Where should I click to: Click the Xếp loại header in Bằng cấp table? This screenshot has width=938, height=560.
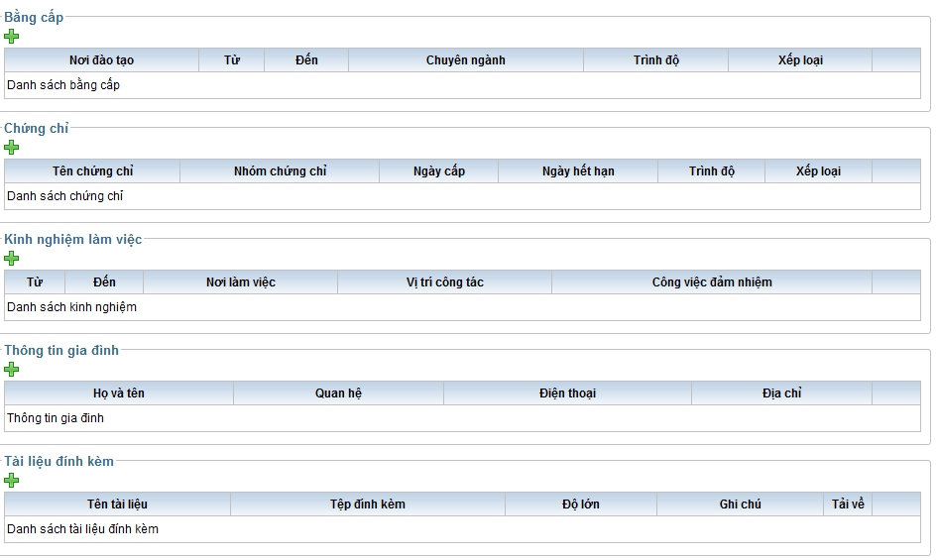point(799,60)
